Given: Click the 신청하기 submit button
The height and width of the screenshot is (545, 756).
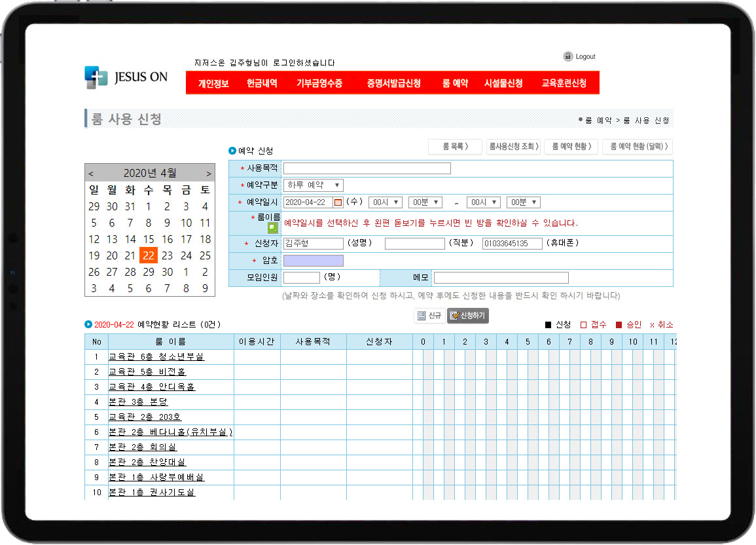Looking at the screenshot, I should (468, 316).
